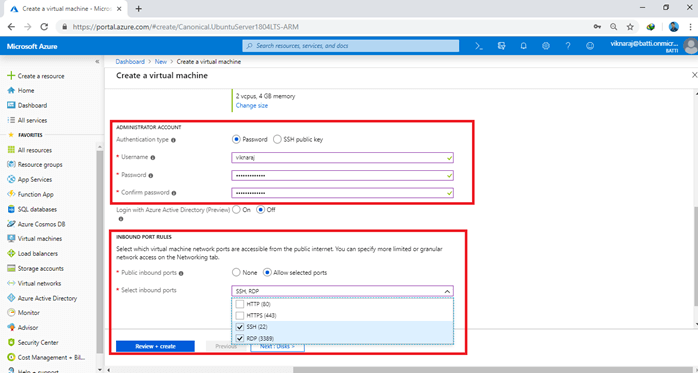Click the Microsoft Azure logo text

(32, 46)
